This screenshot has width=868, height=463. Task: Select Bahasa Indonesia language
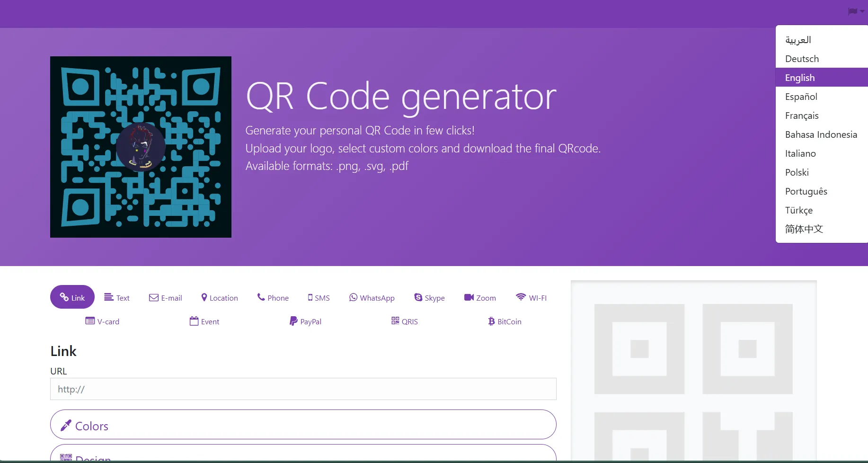pos(822,134)
